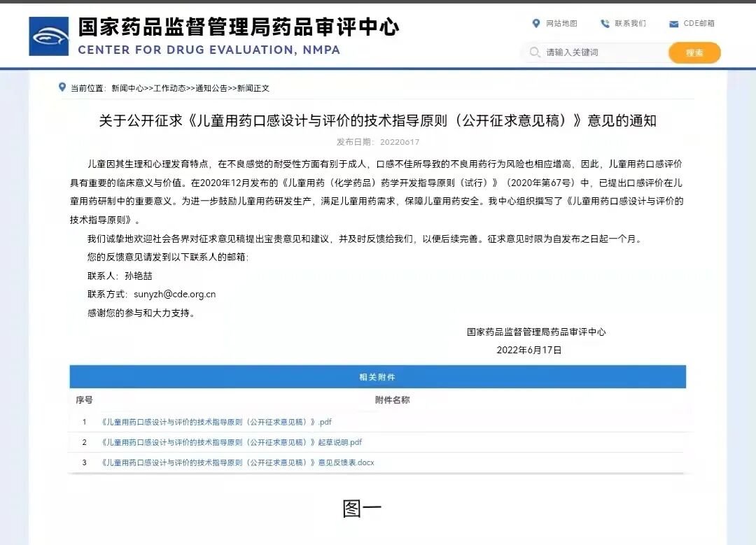This screenshot has height=545, width=756.
Task: Open the 网站地图 link
Action: coord(561,23)
